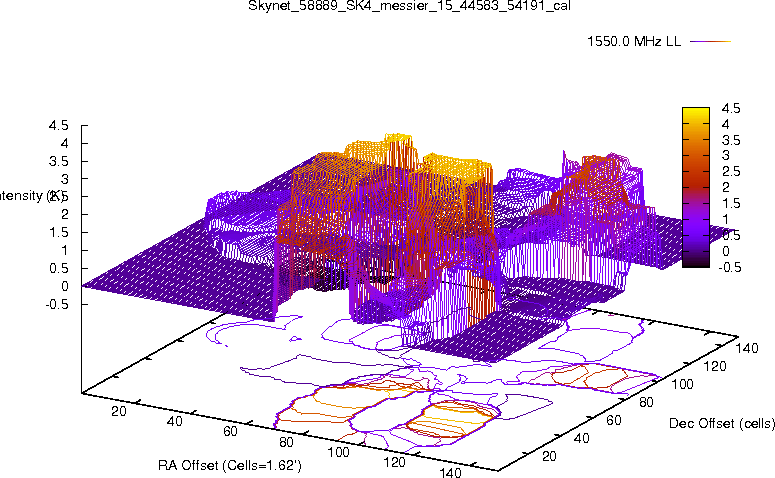The width and height of the screenshot is (775, 478).
Task: Select the 140 tick on the RA Offset axis
Action: coord(450,473)
